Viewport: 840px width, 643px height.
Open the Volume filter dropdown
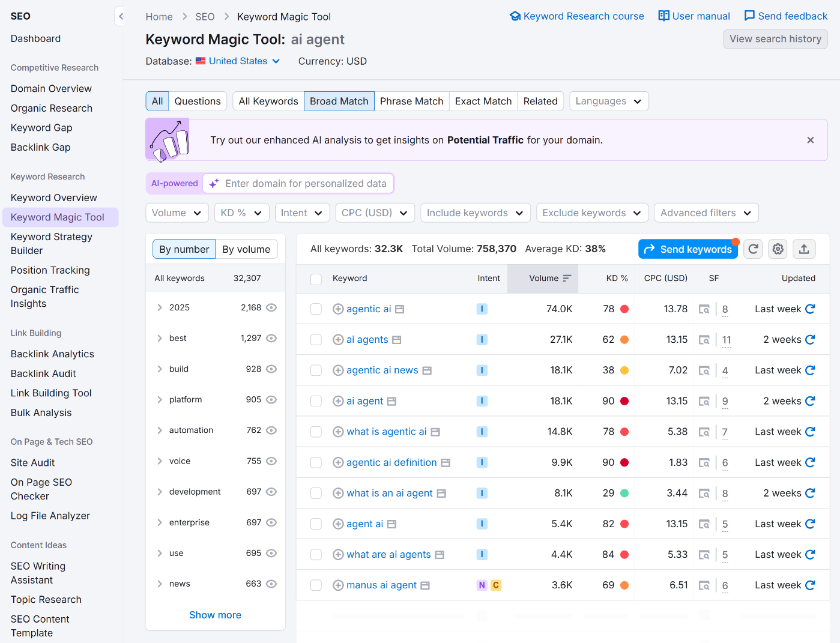tap(177, 213)
